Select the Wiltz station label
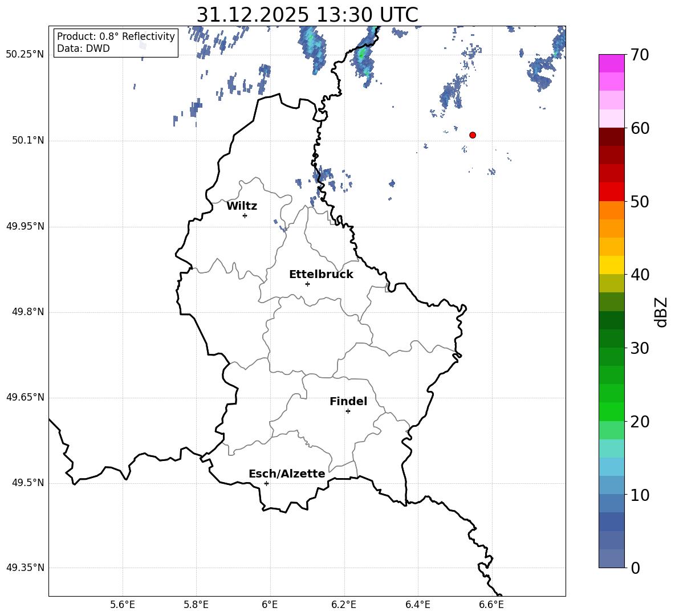The image size is (675, 616). point(242,206)
